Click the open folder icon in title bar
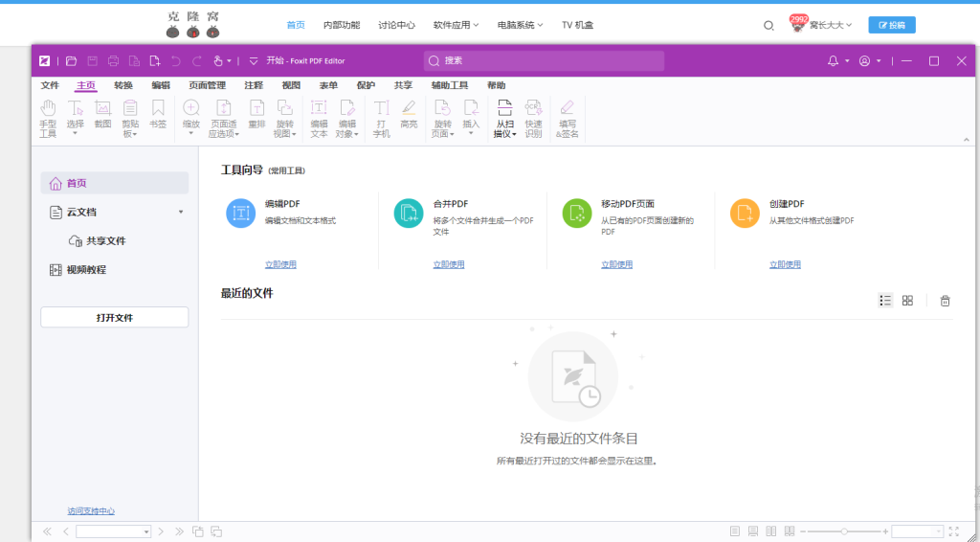 (x=71, y=60)
